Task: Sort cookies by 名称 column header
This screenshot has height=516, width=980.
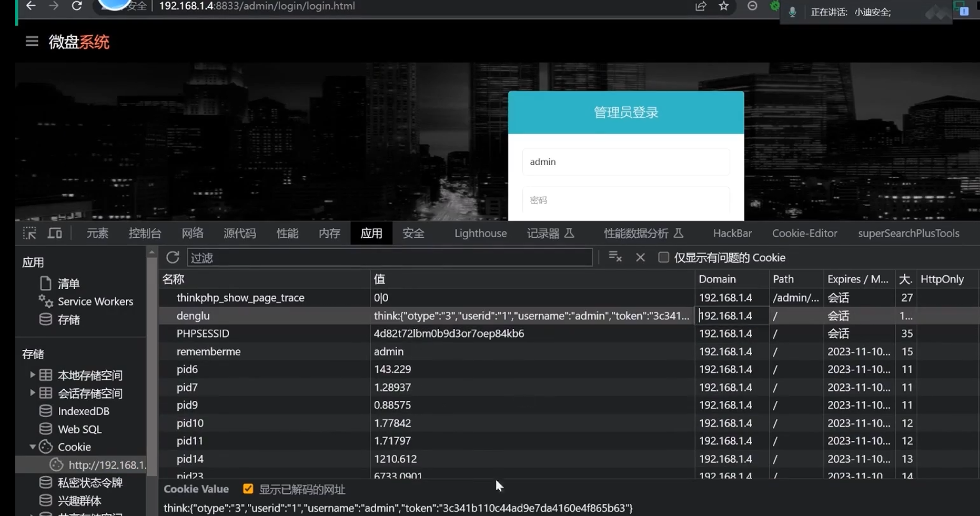Action: (265, 279)
